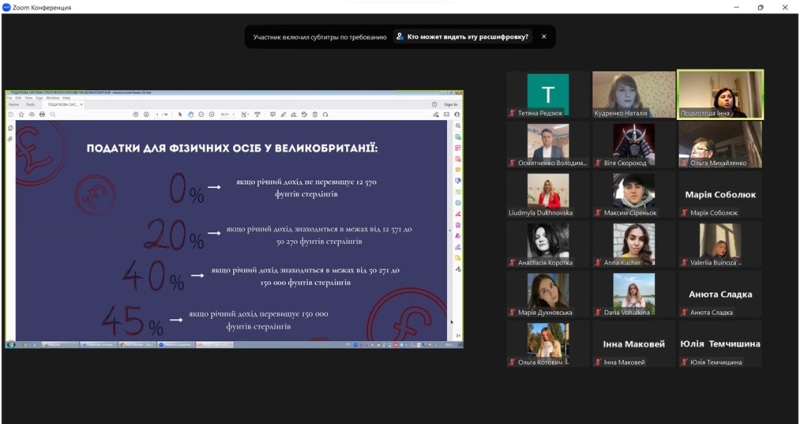
Task: Select Ольга Михайленко video tile
Action: (720, 144)
